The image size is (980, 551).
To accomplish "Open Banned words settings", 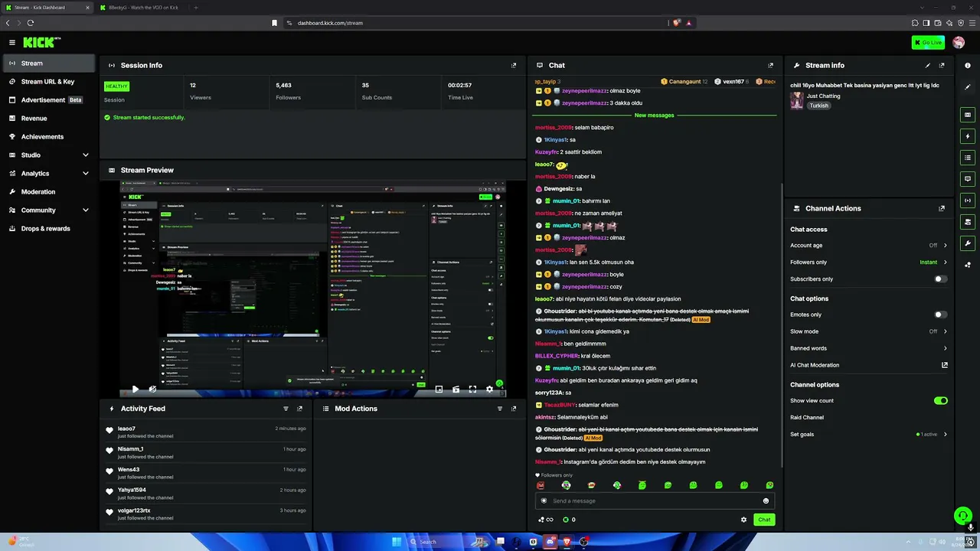I will click(x=869, y=348).
